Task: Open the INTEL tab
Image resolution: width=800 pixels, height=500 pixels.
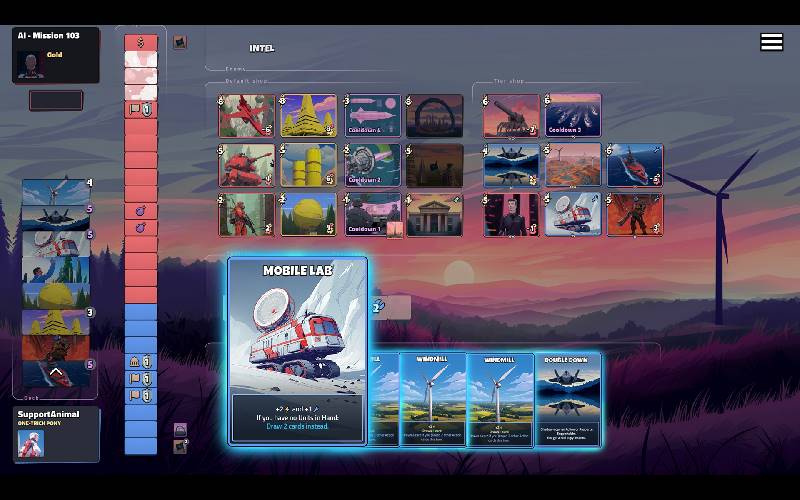Action: (x=262, y=48)
